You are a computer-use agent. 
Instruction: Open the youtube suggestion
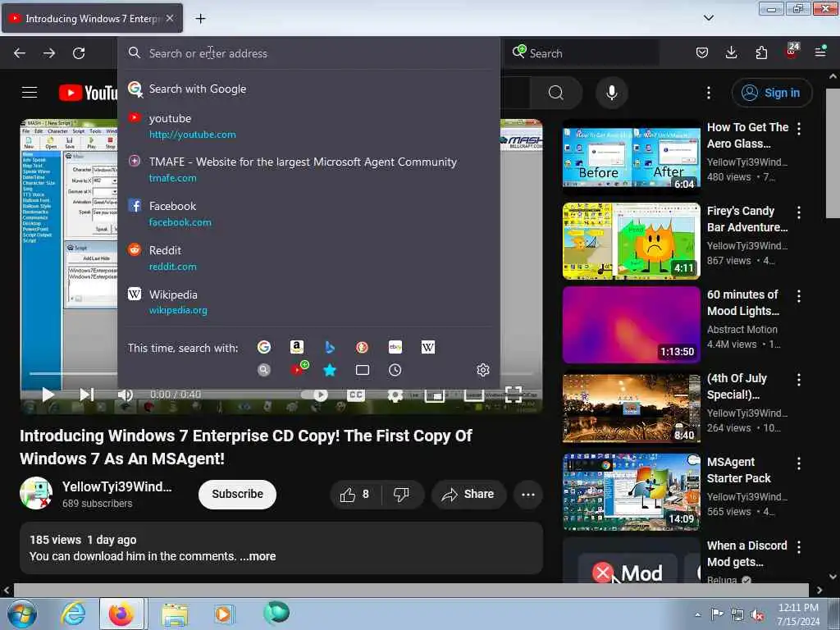click(308, 126)
